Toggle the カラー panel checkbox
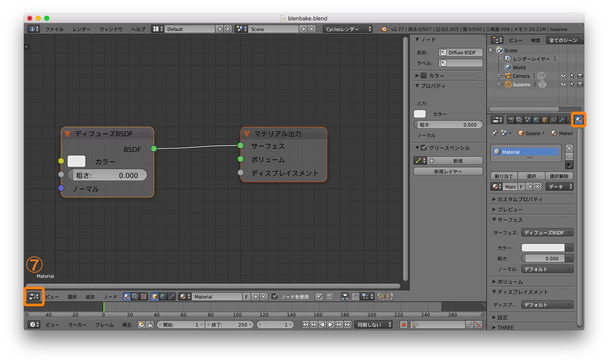 coord(424,76)
